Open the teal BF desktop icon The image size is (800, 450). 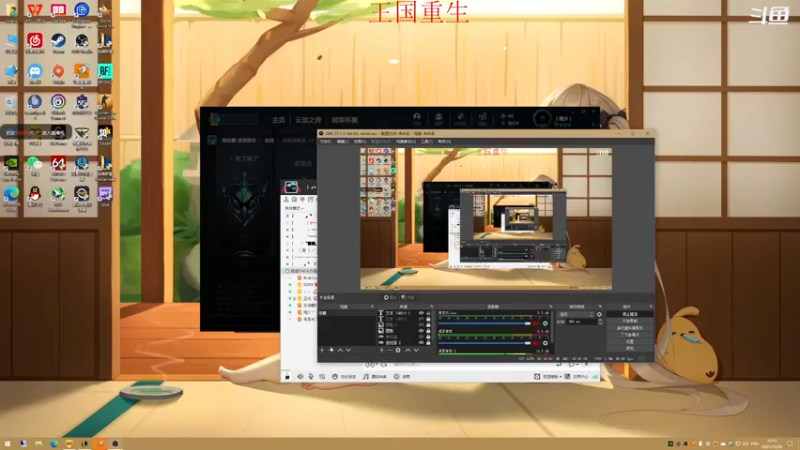click(x=105, y=72)
